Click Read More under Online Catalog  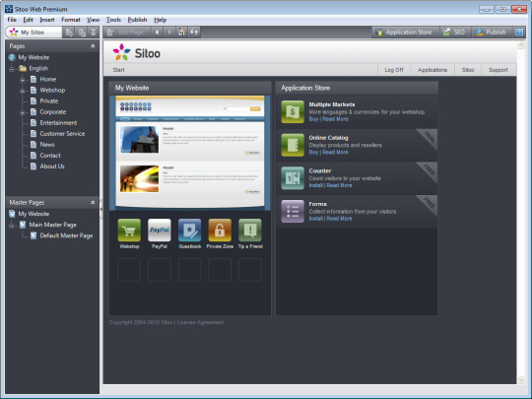pos(335,153)
